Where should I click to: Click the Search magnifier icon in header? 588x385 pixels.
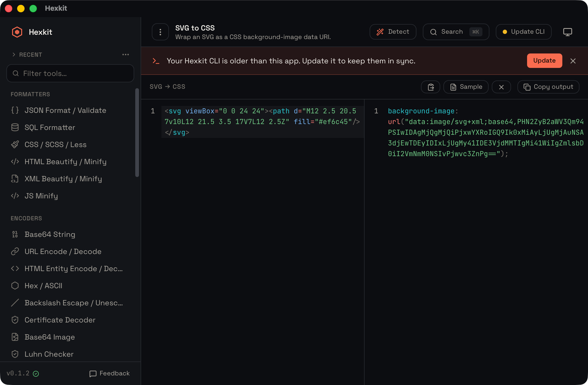434,32
